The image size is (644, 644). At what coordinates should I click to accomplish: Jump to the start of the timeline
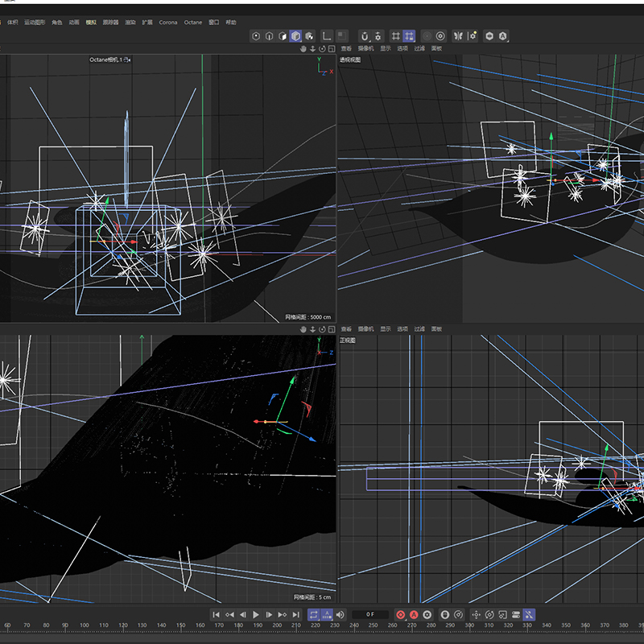216,614
